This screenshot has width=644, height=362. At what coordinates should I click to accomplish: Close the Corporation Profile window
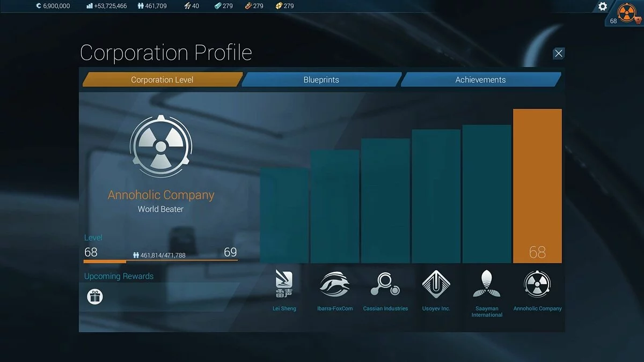click(559, 53)
